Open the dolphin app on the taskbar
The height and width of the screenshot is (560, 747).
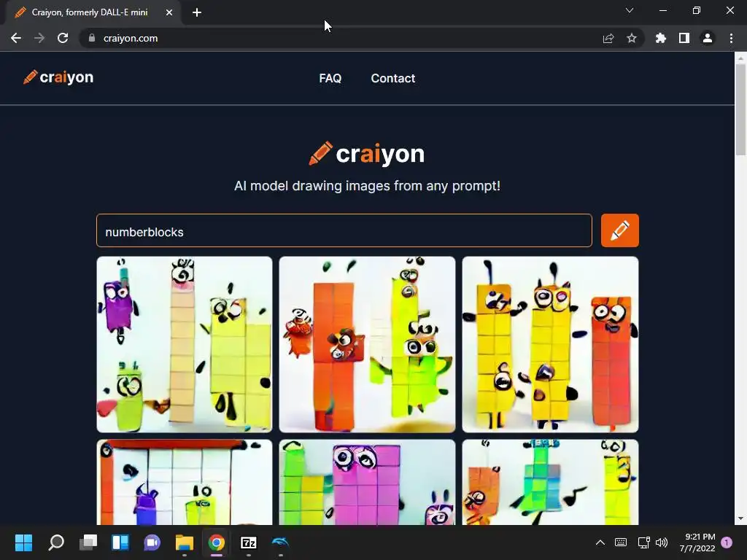pyautogui.click(x=281, y=542)
